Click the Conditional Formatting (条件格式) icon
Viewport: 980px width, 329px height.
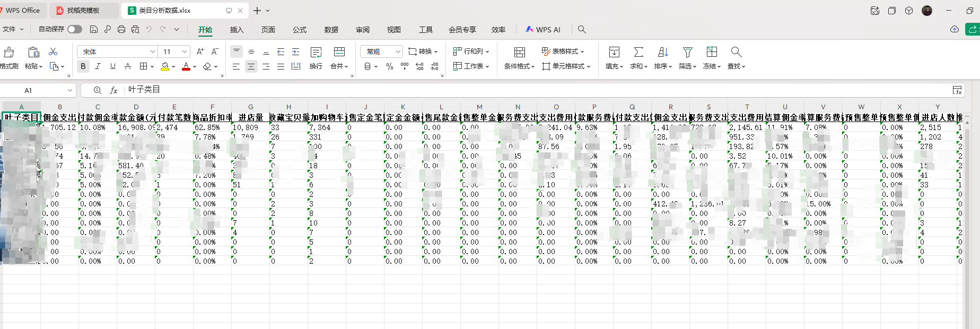520,52
